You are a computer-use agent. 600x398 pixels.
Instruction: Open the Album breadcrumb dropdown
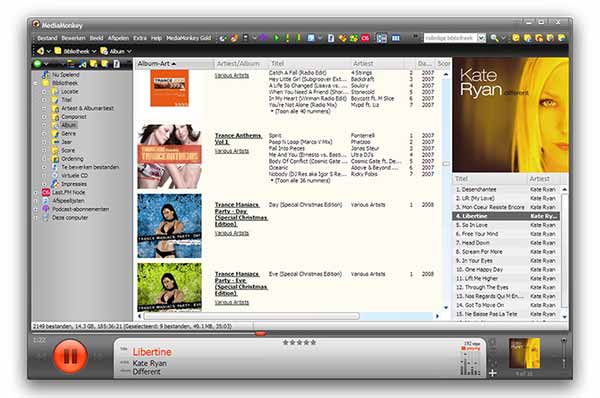tap(129, 51)
